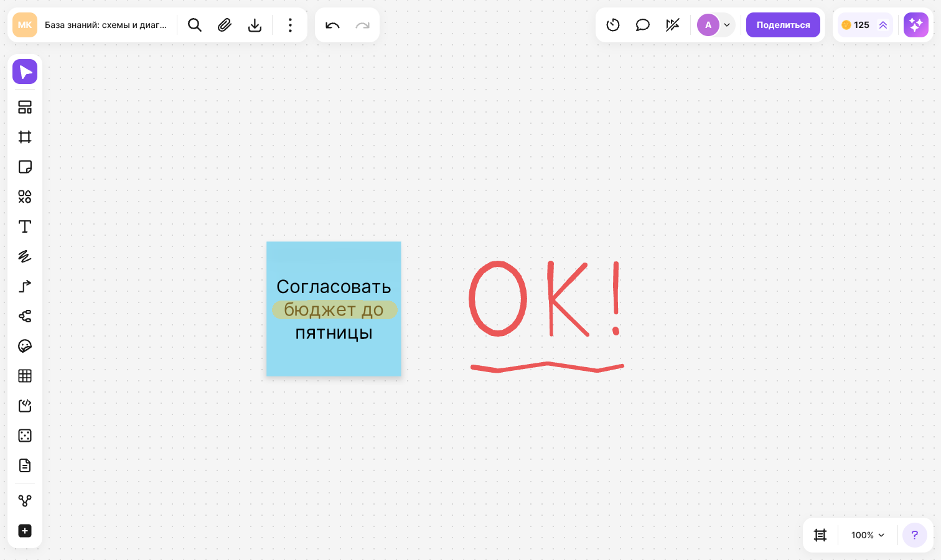Select the frame tool in sidebar

(25, 137)
